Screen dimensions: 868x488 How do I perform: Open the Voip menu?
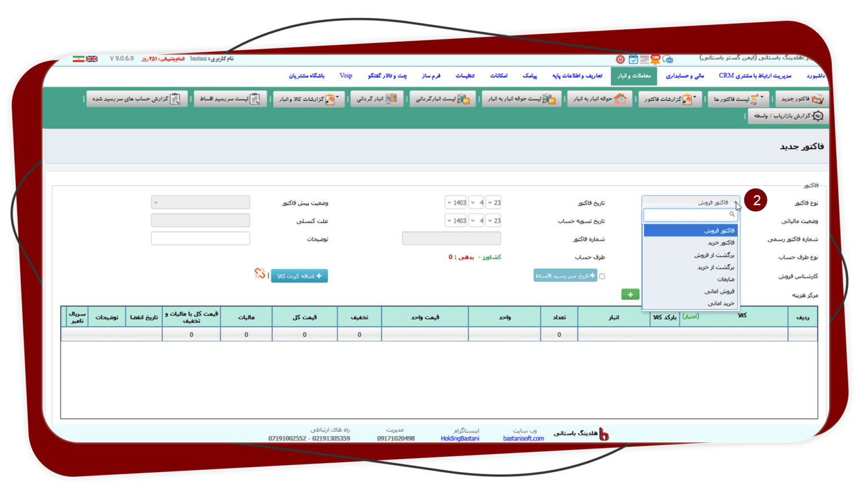pos(346,76)
